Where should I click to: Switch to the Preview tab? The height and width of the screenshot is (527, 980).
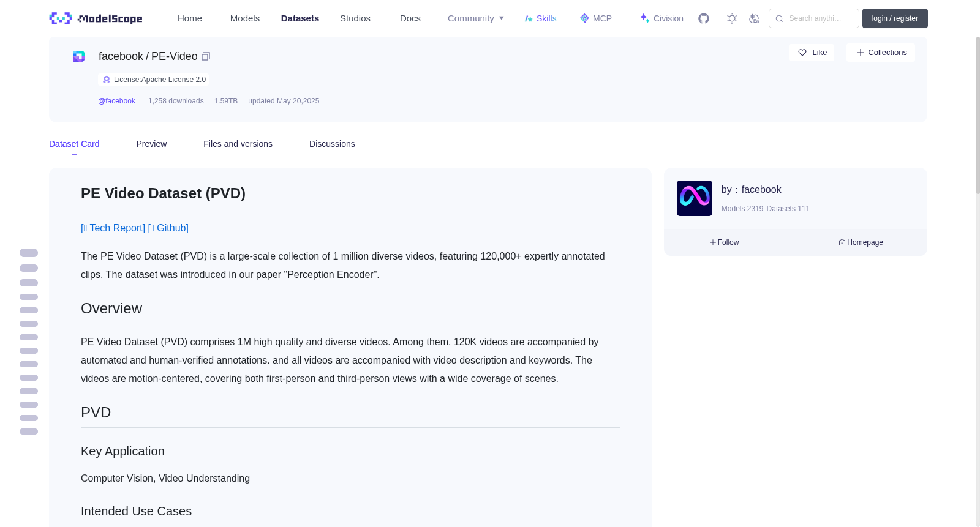tap(151, 144)
